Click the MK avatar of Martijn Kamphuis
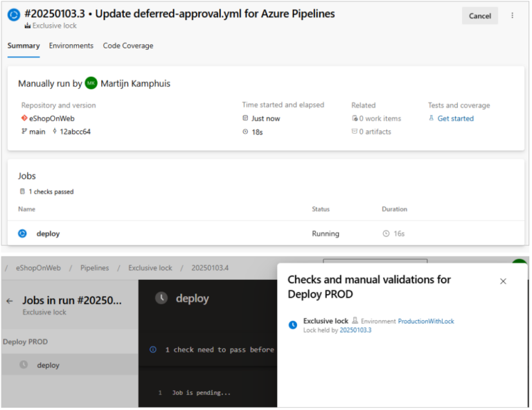Viewport: 532px width, 410px height. (x=91, y=83)
